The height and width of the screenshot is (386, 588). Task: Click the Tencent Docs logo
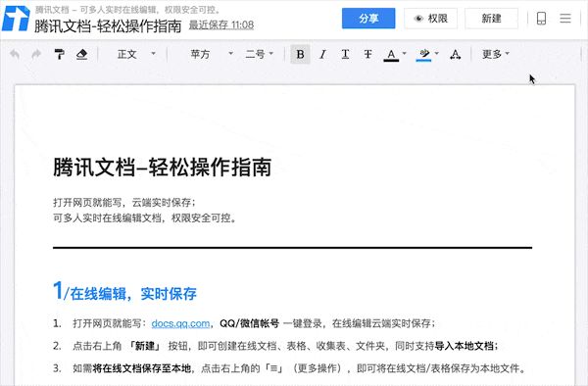pyautogui.click(x=16, y=19)
